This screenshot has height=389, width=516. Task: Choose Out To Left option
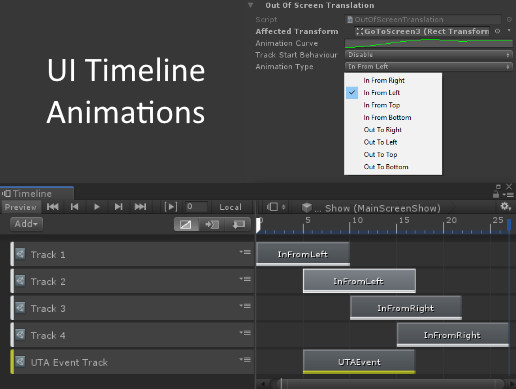point(380,142)
